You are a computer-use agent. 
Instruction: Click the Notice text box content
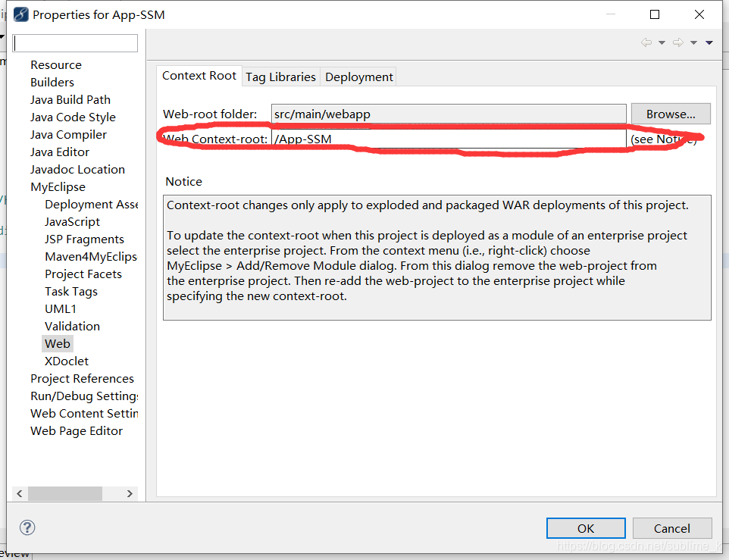(437, 257)
